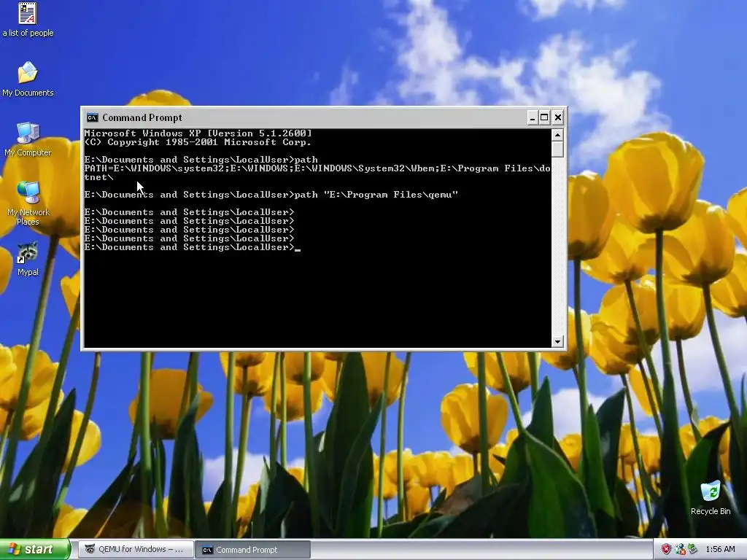Viewport: 747px width, 560px height.
Task: Click the red security shield tray icon
Action: (666, 550)
